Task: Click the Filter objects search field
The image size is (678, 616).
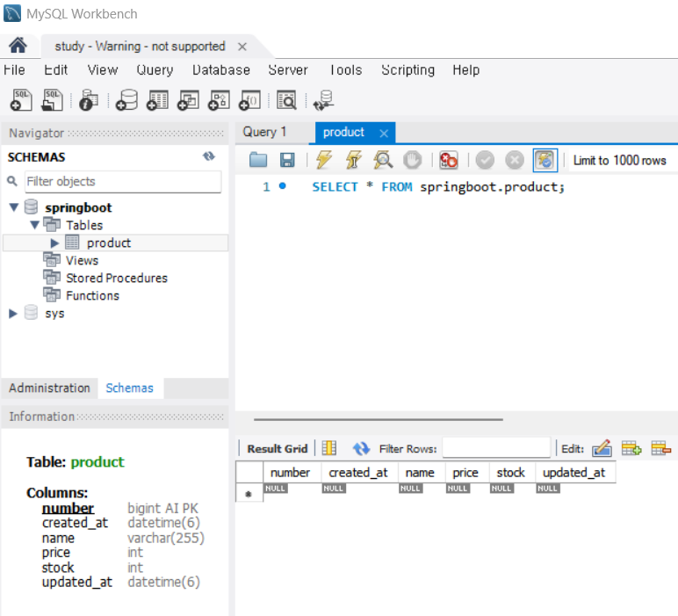Action: [123, 182]
